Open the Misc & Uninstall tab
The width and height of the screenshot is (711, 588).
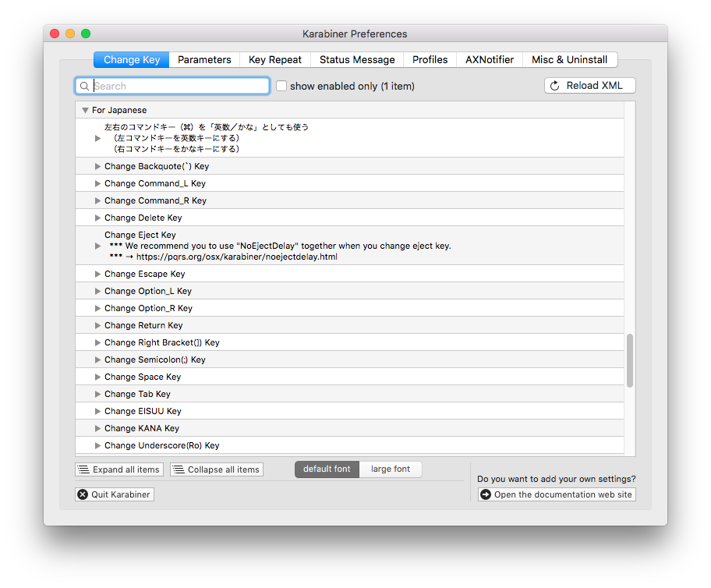point(569,59)
